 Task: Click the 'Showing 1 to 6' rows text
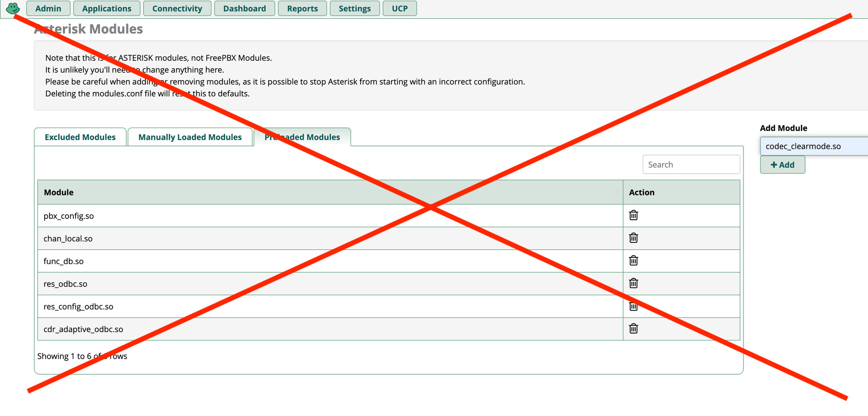pos(82,356)
